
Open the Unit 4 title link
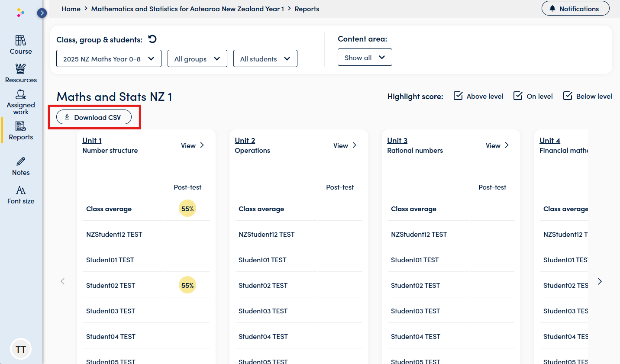coord(550,140)
